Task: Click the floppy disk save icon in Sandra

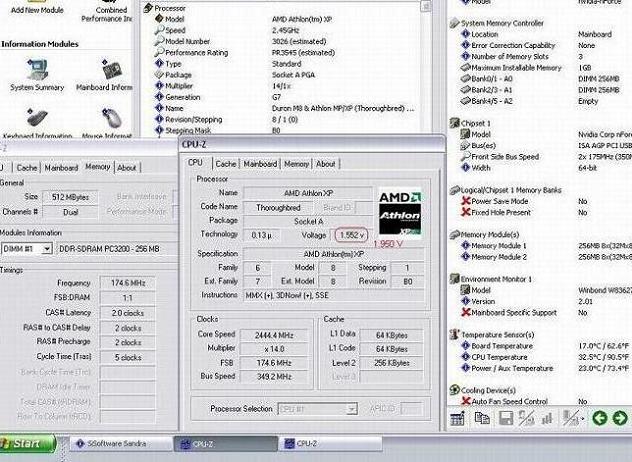Action: [506, 418]
